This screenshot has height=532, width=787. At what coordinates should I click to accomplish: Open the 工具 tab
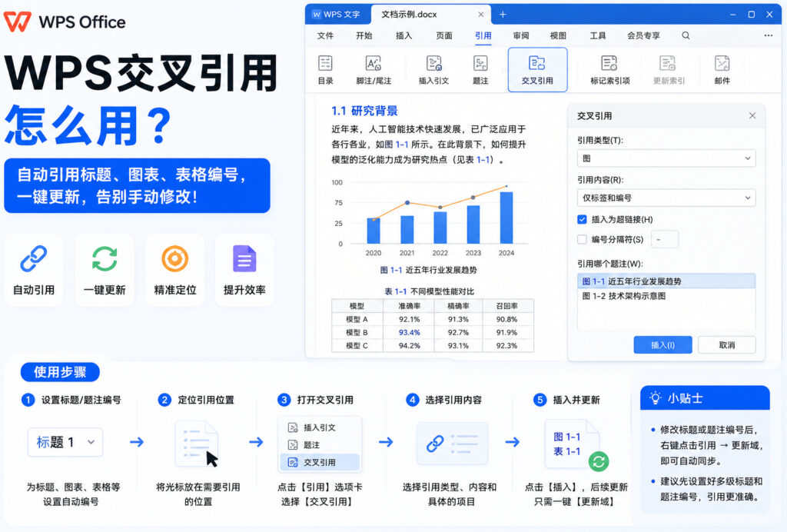pyautogui.click(x=597, y=35)
